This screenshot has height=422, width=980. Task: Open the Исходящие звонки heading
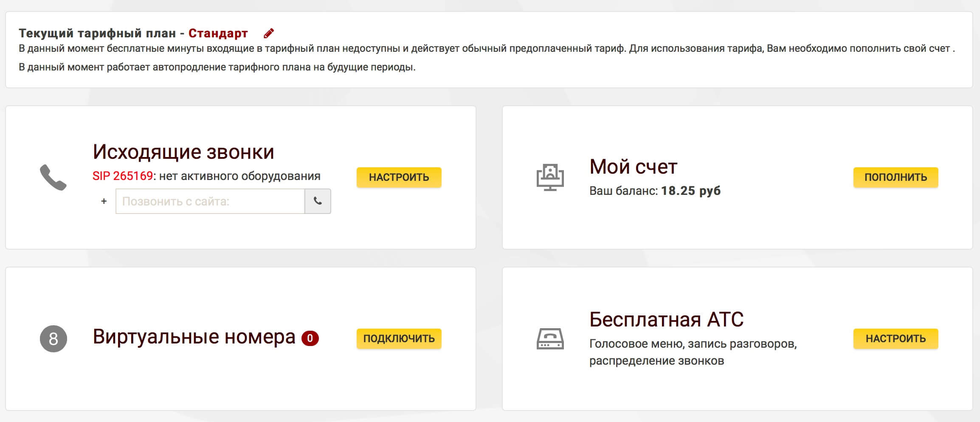pos(183,152)
